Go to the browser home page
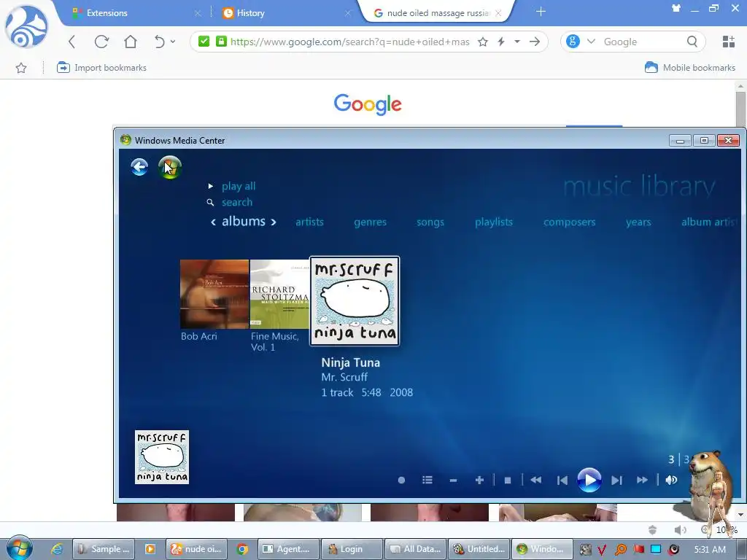747x560 pixels. (x=131, y=42)
